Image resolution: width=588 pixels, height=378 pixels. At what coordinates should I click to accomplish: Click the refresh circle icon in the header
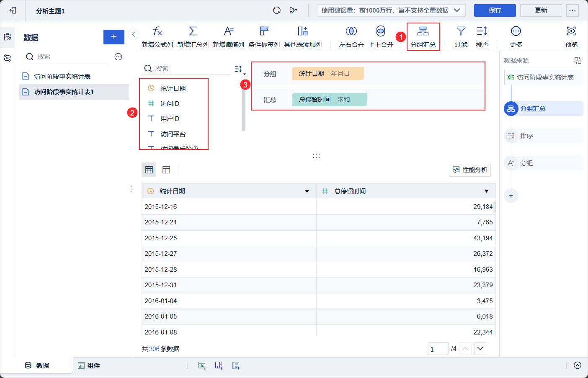[x=277, y=10]
